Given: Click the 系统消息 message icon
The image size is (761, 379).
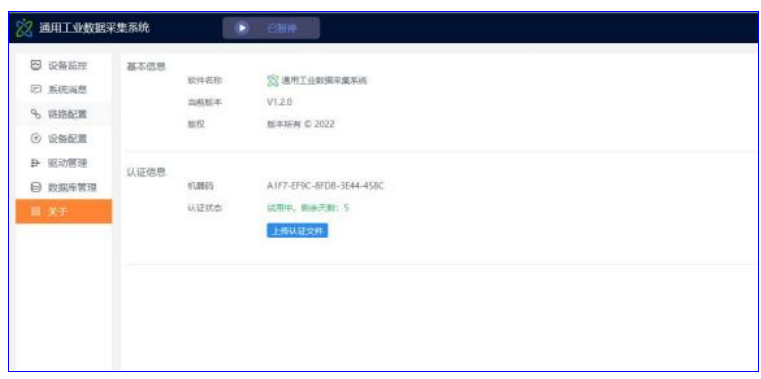Looking at the screenshot, I should point(36,89).
